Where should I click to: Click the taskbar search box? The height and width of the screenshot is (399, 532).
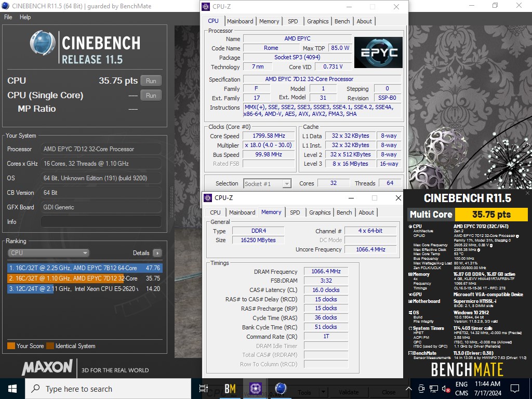click(x=108, y=389)
